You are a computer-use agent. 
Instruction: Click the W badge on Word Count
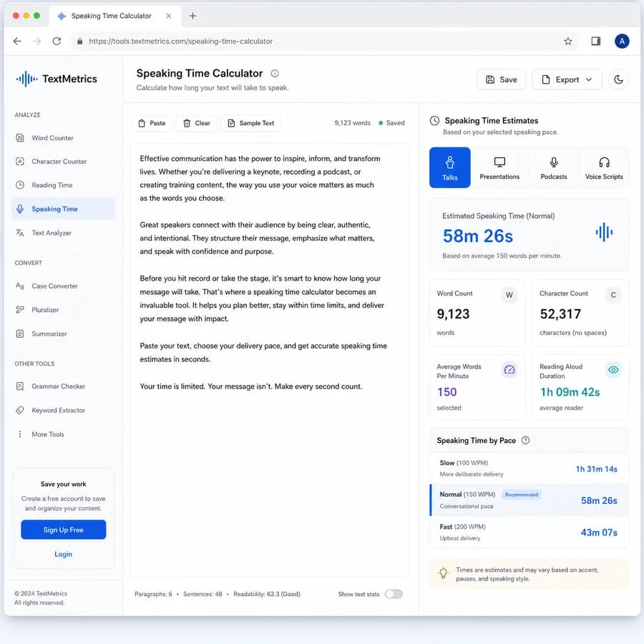coord(509,295)
